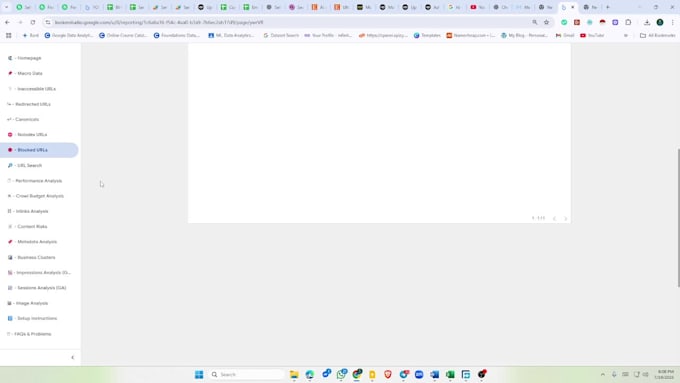The image size is (680, 383).
Task: Open the Chrome three-dot menu
Action: click(x=673, y=22)
